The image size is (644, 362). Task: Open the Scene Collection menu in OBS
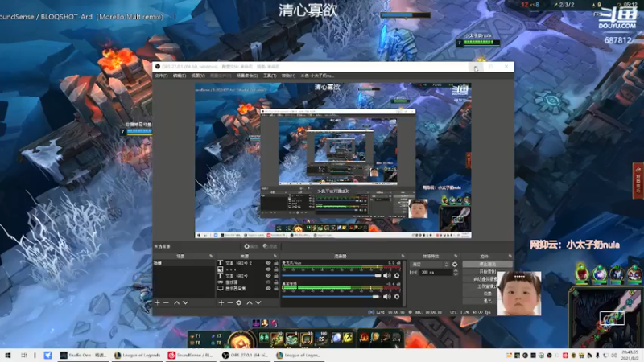pos(247,76)
